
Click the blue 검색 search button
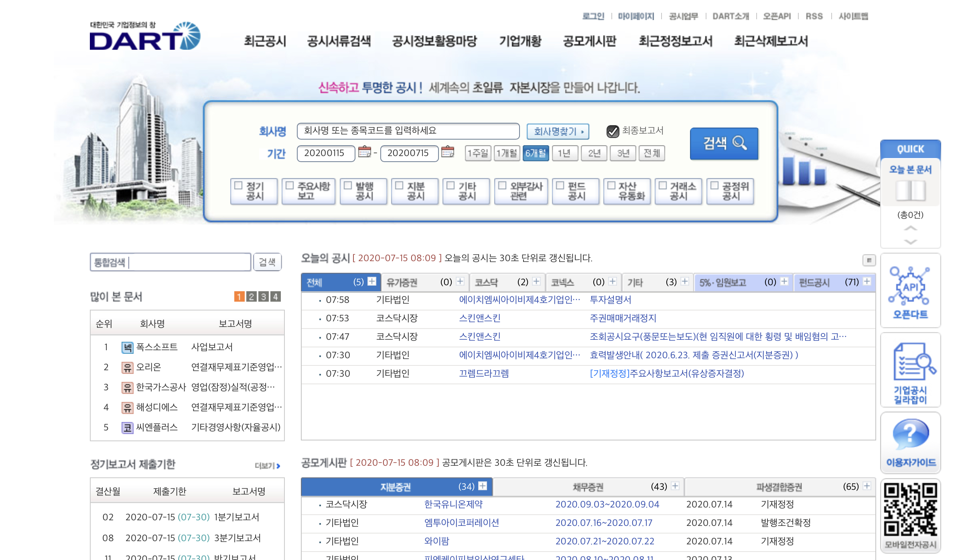coord(724,143)
